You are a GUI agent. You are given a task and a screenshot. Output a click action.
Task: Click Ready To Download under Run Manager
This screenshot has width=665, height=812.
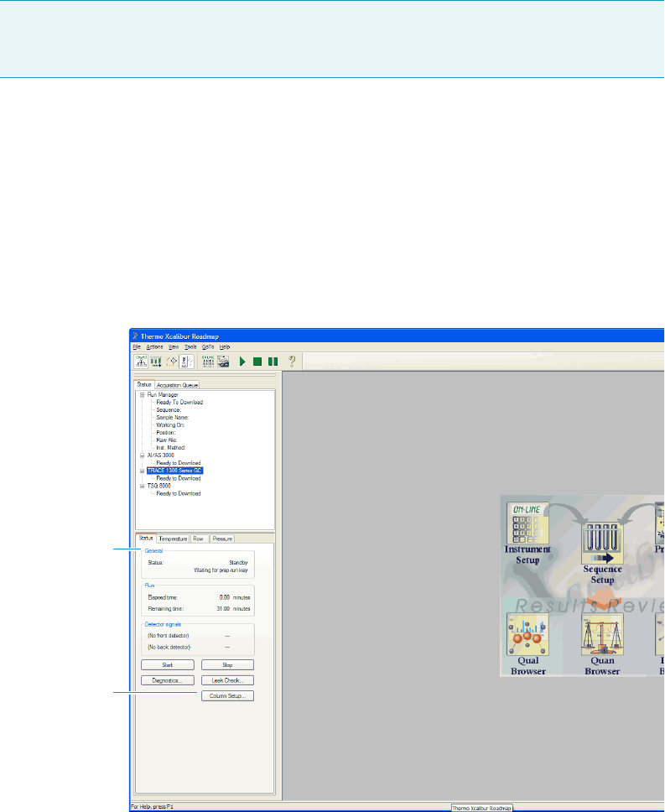(x=179, y=403)
